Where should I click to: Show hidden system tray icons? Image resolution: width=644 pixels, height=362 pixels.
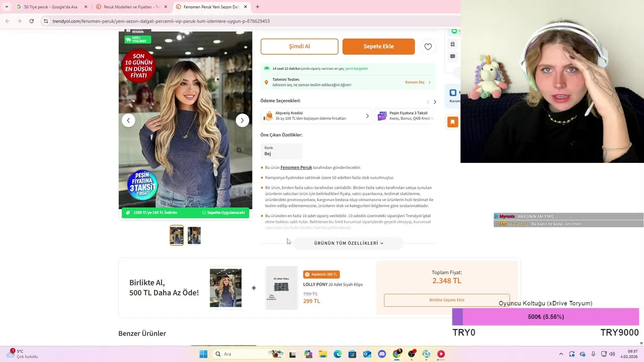pos(561,354)
